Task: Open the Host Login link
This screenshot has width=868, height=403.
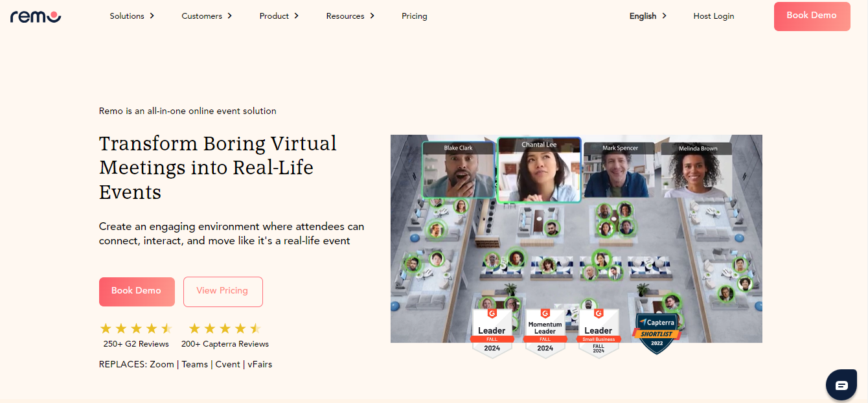Action: (714, 16)
